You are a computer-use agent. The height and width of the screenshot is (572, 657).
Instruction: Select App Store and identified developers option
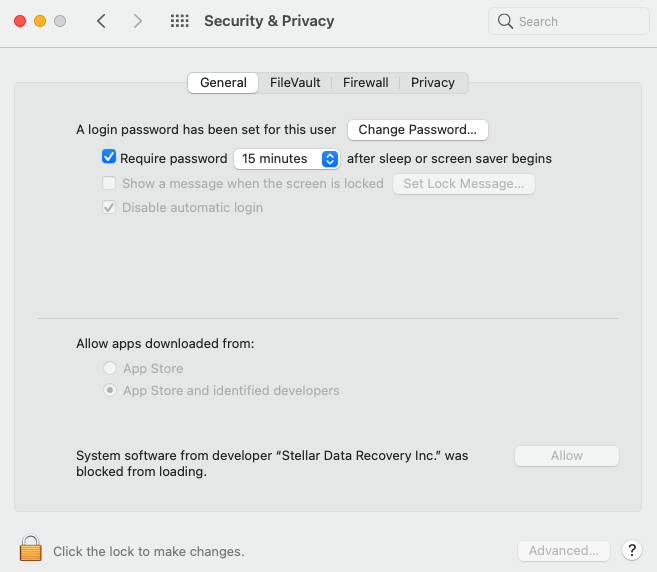(110, 391)
